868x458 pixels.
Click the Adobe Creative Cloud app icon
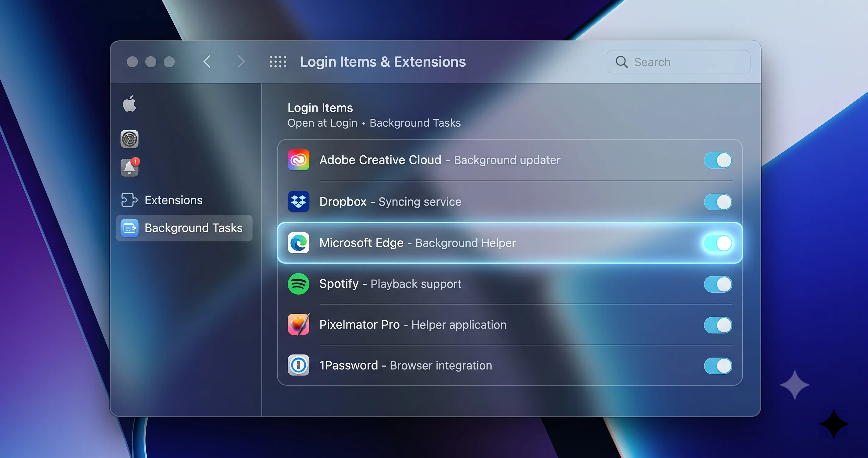pyautogui.click(x=299, y=160)
